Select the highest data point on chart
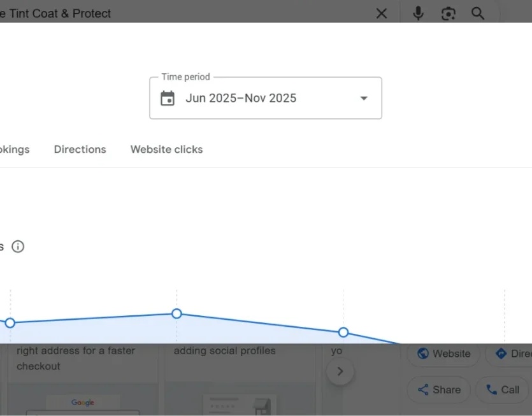 (176, 313)
